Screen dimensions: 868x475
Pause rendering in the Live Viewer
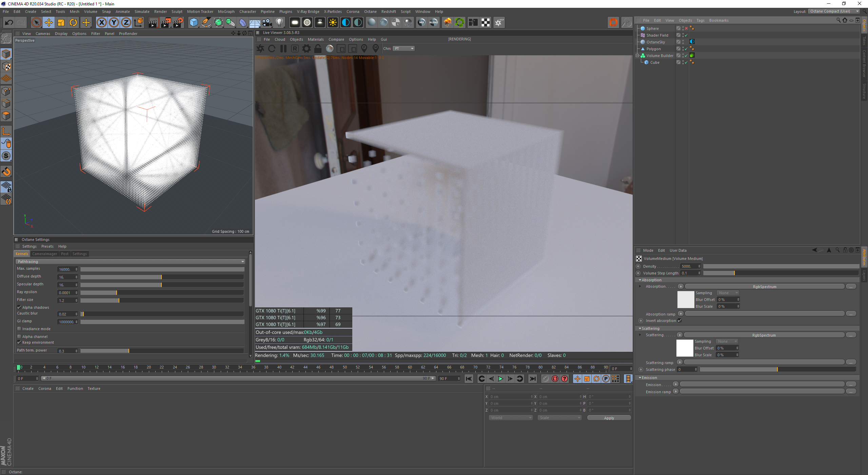pos(283,49)
